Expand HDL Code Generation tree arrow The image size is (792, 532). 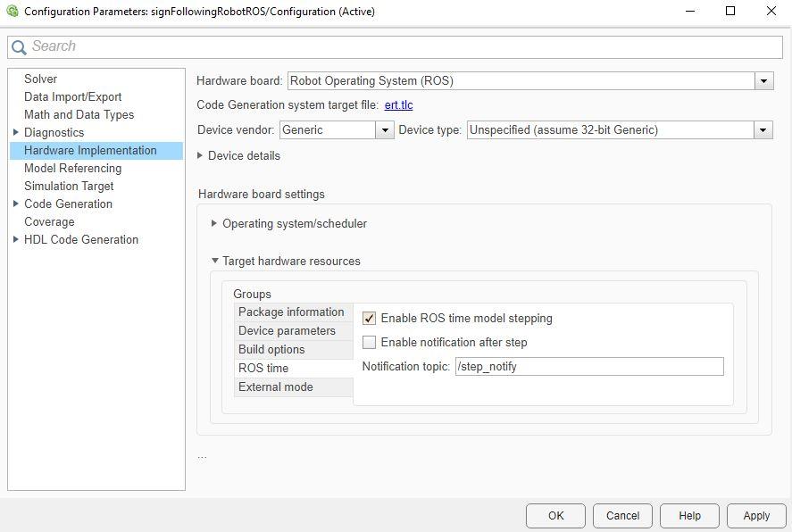16,239
